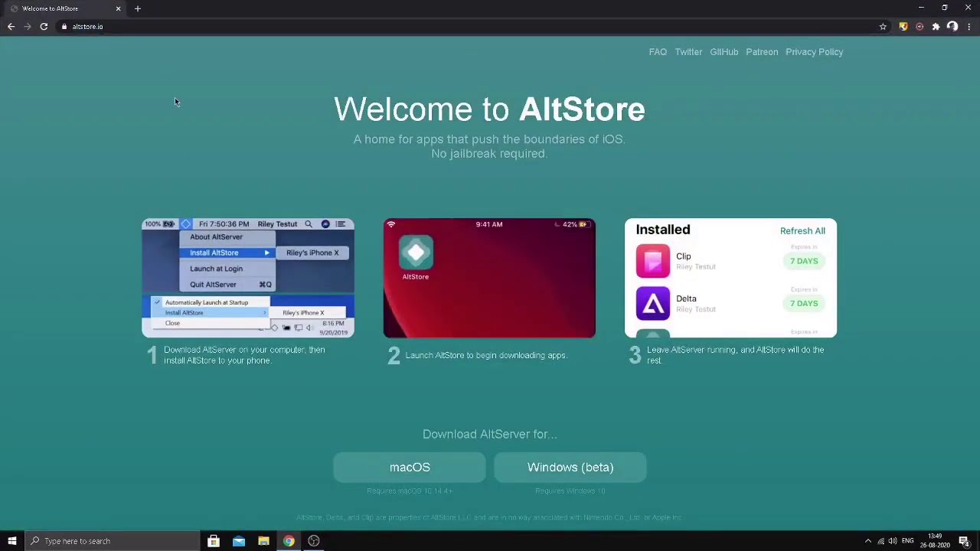View site security info via the lock icon
Screen dimensions: 980x551
click(x=64, y=27)
